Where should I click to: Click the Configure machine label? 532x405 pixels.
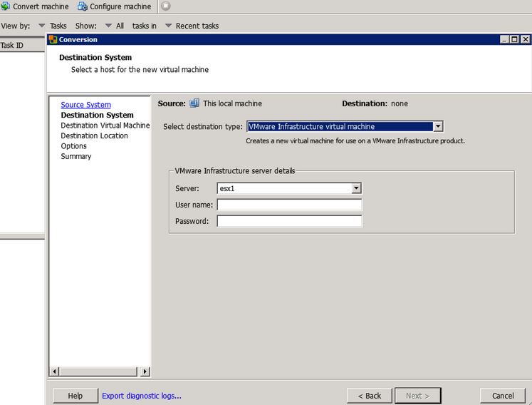[120, 6]
